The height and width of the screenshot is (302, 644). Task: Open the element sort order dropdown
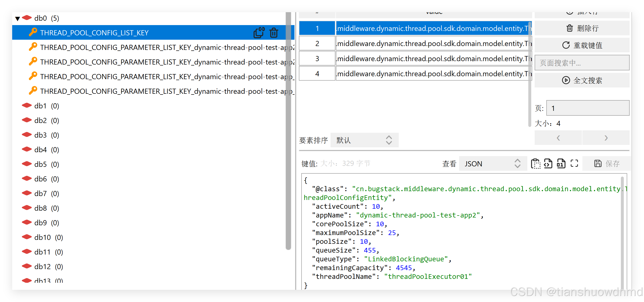pyautogui.click(x=364, y=140)
